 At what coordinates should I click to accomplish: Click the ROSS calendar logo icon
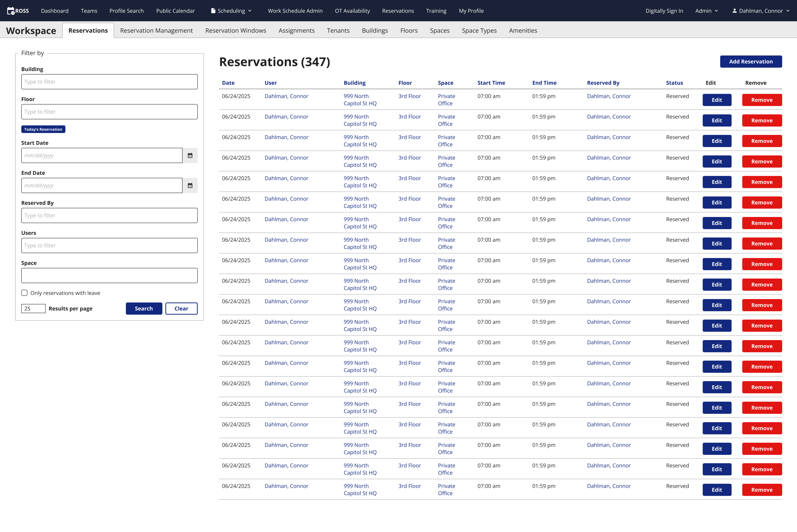[x=11, y=11]
